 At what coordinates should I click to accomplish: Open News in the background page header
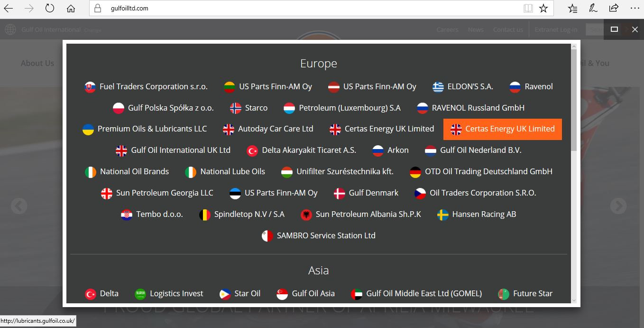click(x=476, y=29)
